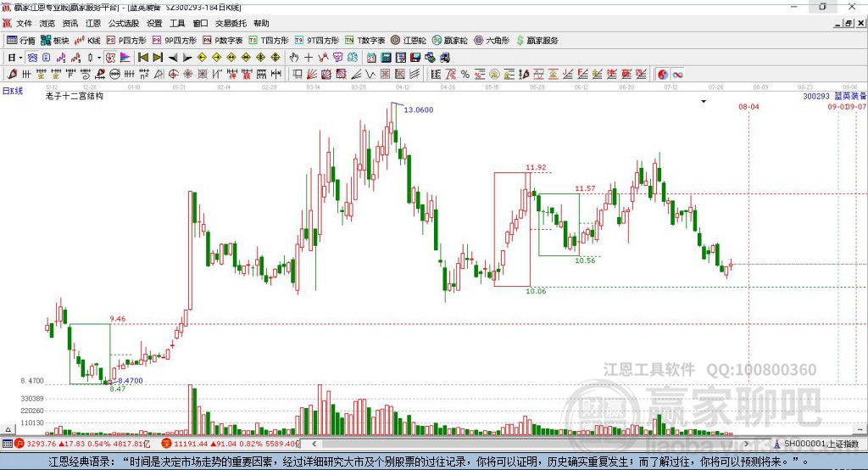The image size is (868, 470).
Task: Toggle the red 权 adjustment icon
Action: (x=111, y=58)
